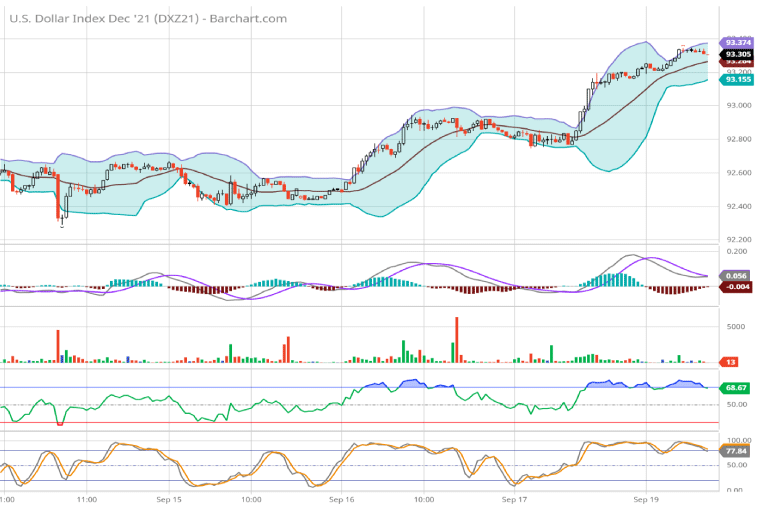Select the Sep 16 date marker
The height and width of the screenshot is (505, 758).
click(341, 498)
